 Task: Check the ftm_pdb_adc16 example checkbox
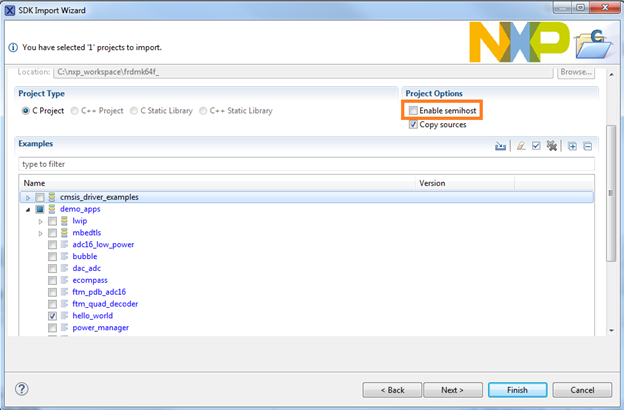pyautogui.click(x=53, y=293)
